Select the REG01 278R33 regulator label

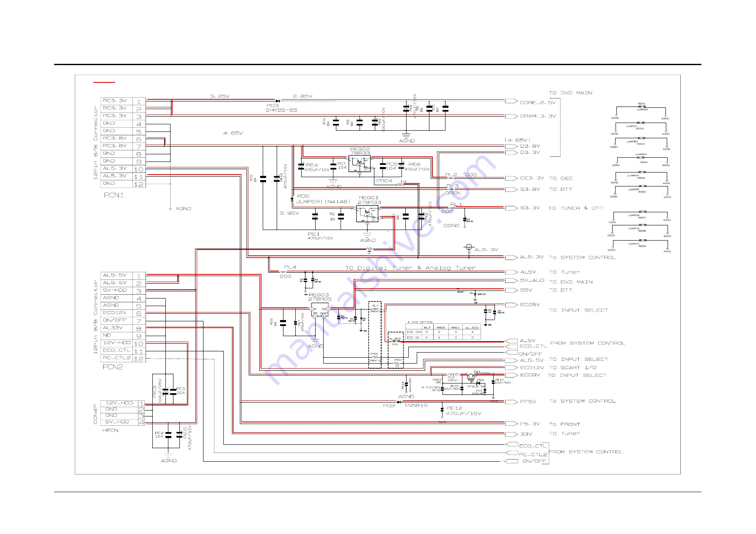369,200
